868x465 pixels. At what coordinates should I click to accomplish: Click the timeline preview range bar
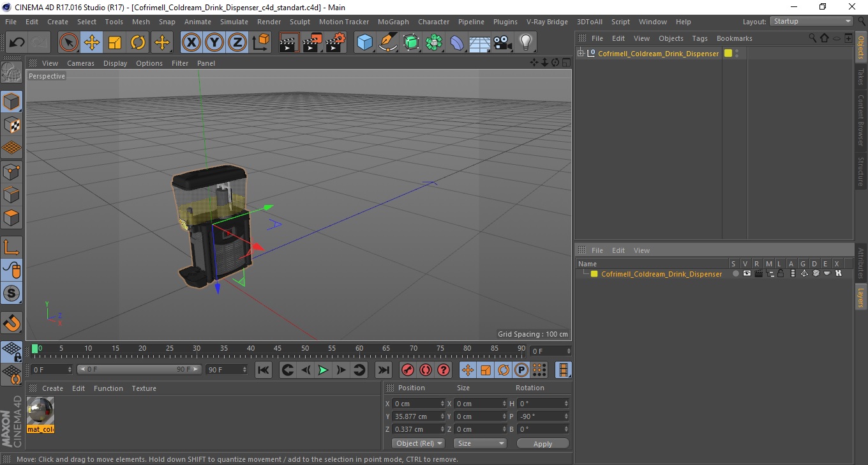140,370
